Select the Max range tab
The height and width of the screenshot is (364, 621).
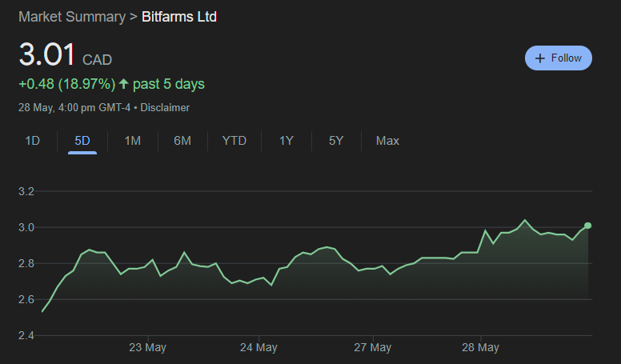point(387,141)
